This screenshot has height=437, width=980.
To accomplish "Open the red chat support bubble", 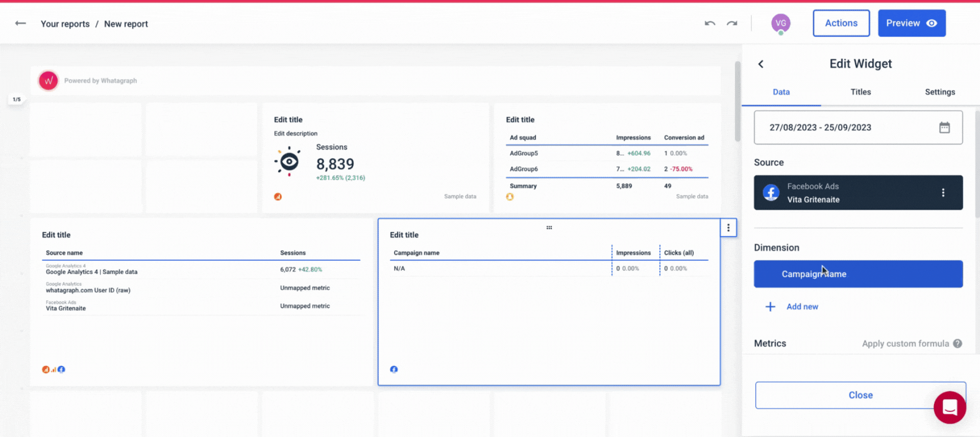I will 949,407.
